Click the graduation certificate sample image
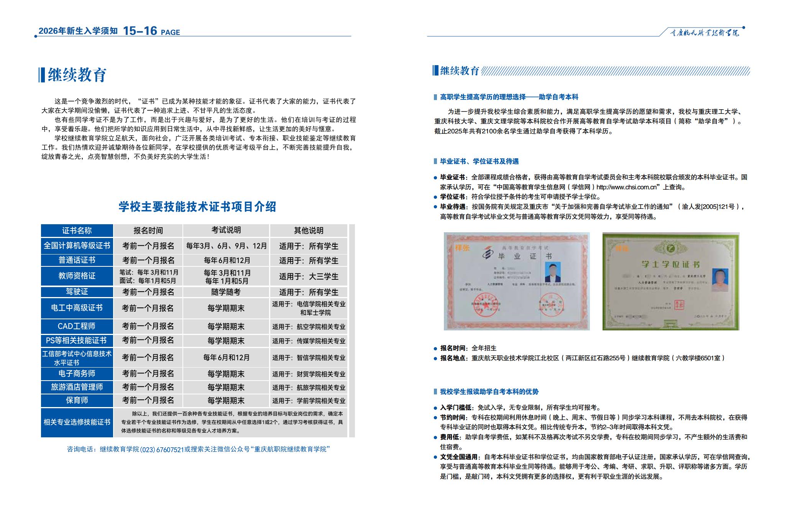785x532 pixels. click(516, 281)
